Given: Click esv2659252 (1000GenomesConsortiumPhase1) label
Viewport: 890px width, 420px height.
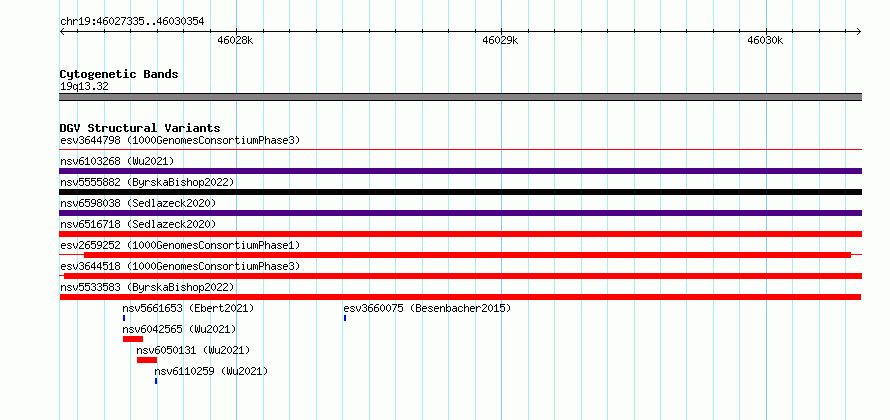Looking at the screenshot, I should coord(180,245).
